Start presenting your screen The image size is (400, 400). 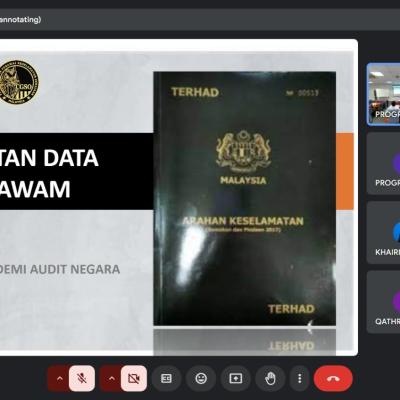pyautogui.click(x=236, y=378)
